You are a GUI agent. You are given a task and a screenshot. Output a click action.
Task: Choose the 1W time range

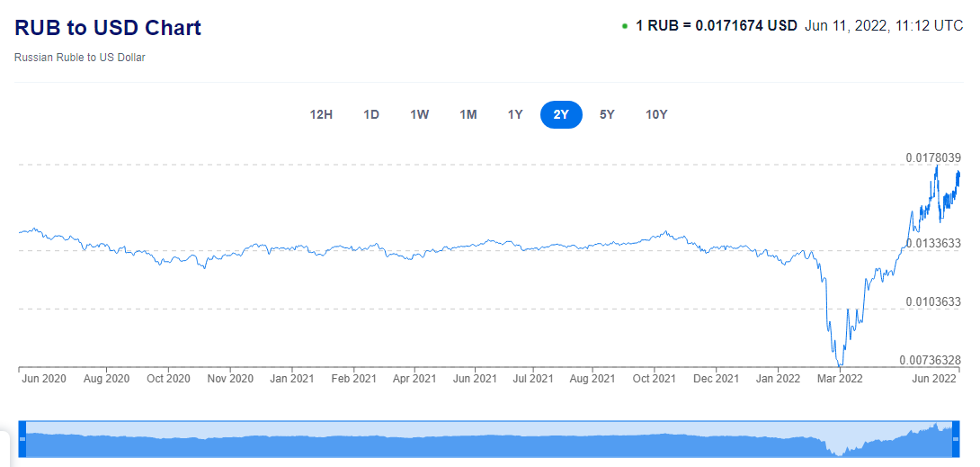420,114
